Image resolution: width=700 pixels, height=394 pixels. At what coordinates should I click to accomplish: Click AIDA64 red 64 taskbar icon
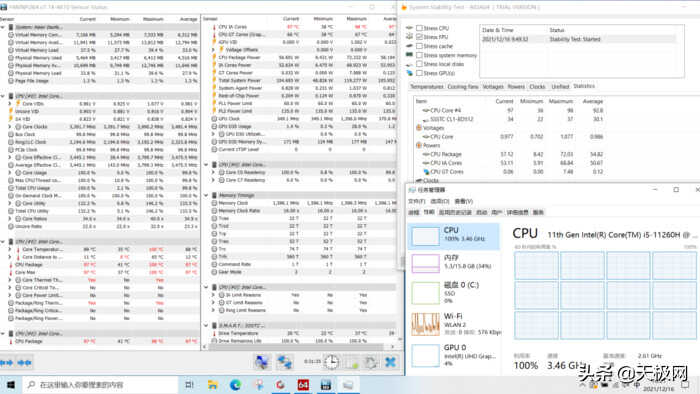coord(303,385)
